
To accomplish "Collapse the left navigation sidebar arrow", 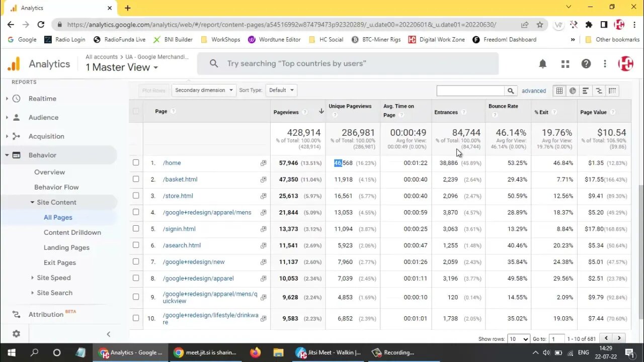I will (108, 334).
